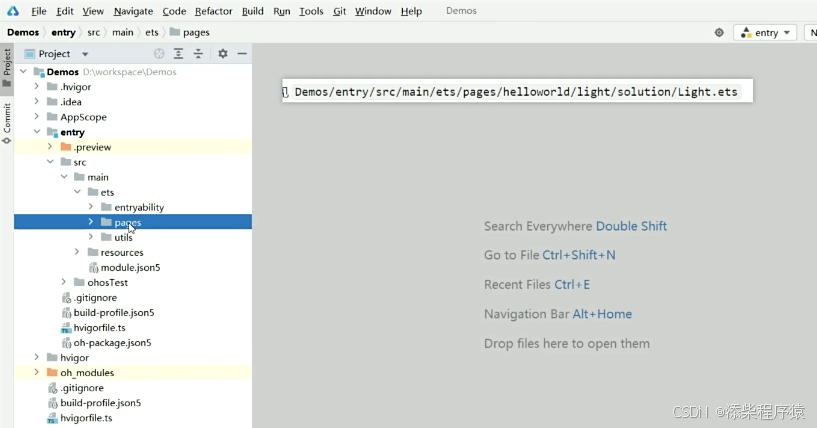
Task: Hide the Project panel with minus icon
Action: point(242,54)
